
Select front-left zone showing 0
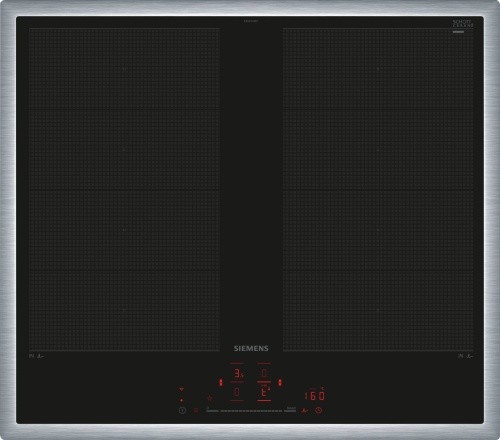tap(237, 392)
